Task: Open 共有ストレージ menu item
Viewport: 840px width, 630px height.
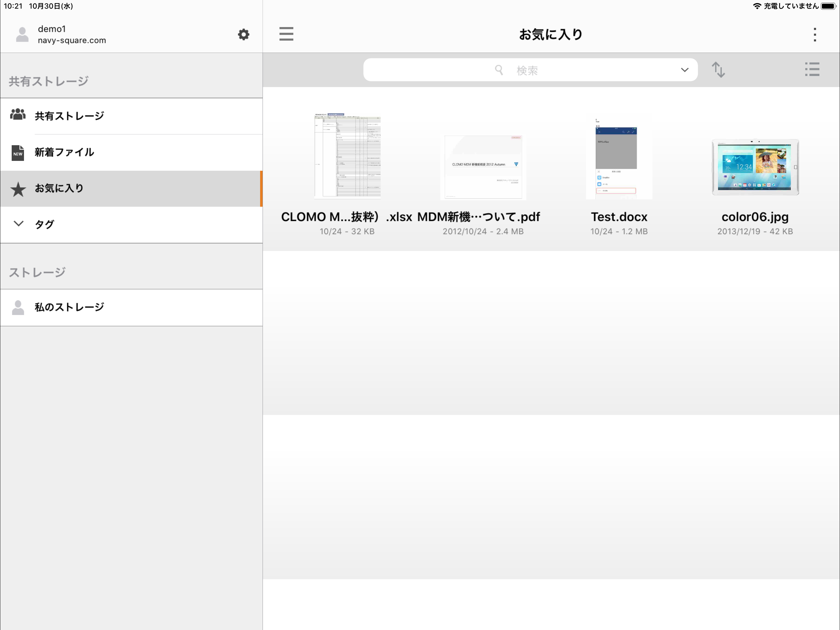Action: point(131,116)
